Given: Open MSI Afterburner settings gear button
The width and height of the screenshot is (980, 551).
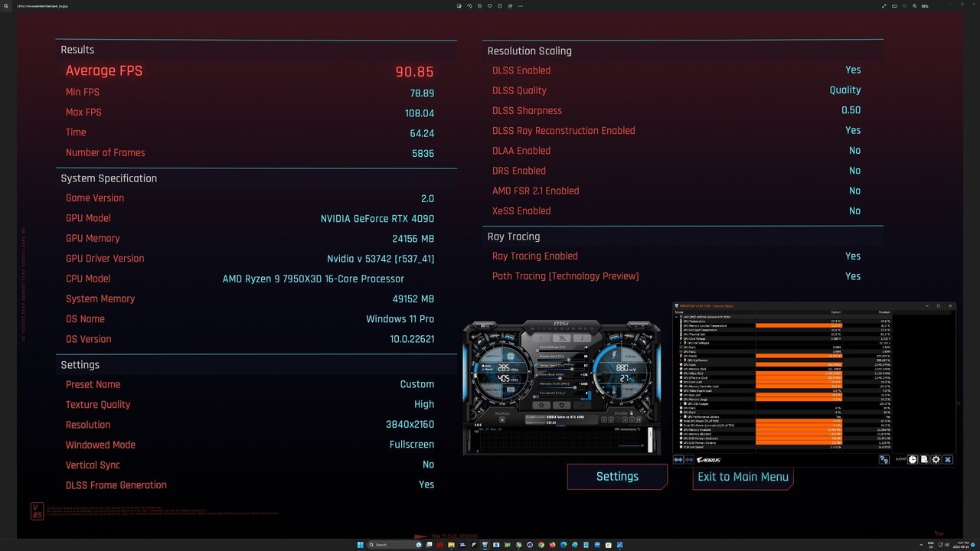Looking at the screenshot, I should click(x=542, y=405).
